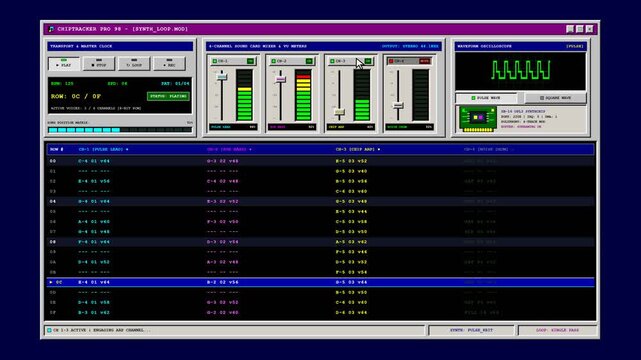Click the CH-4 Noise Drum volume fader
Image resolution: width=641 pixels, height=360 pixels.
tap(398, 105)
